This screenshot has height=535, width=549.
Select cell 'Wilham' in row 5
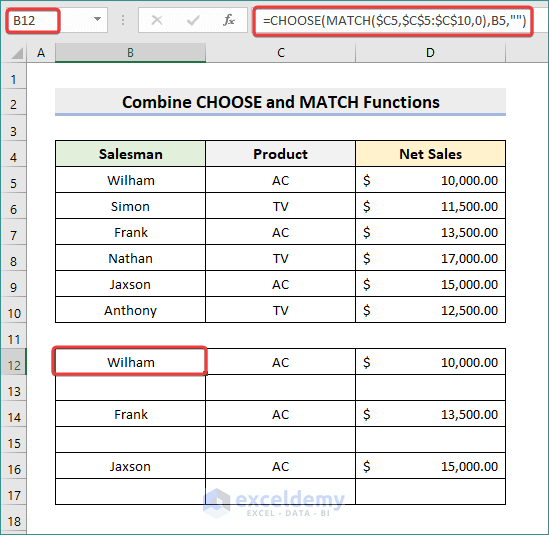tap(130, 180)
